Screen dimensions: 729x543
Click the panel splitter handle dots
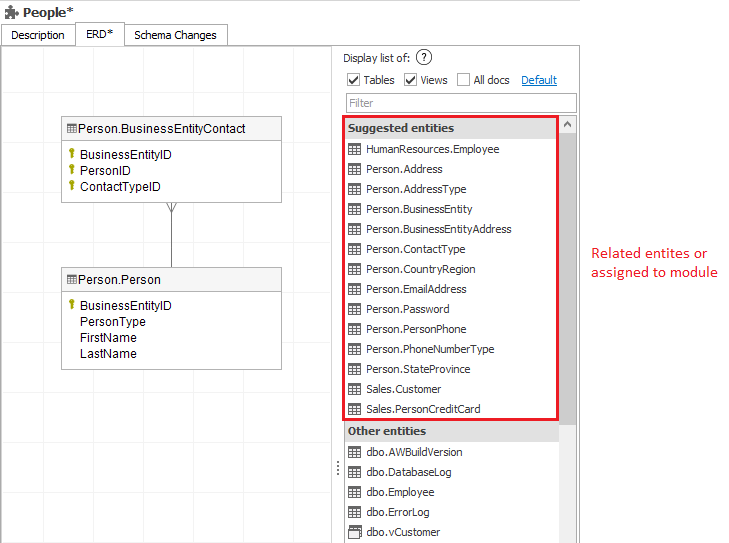tap(337, 468)
